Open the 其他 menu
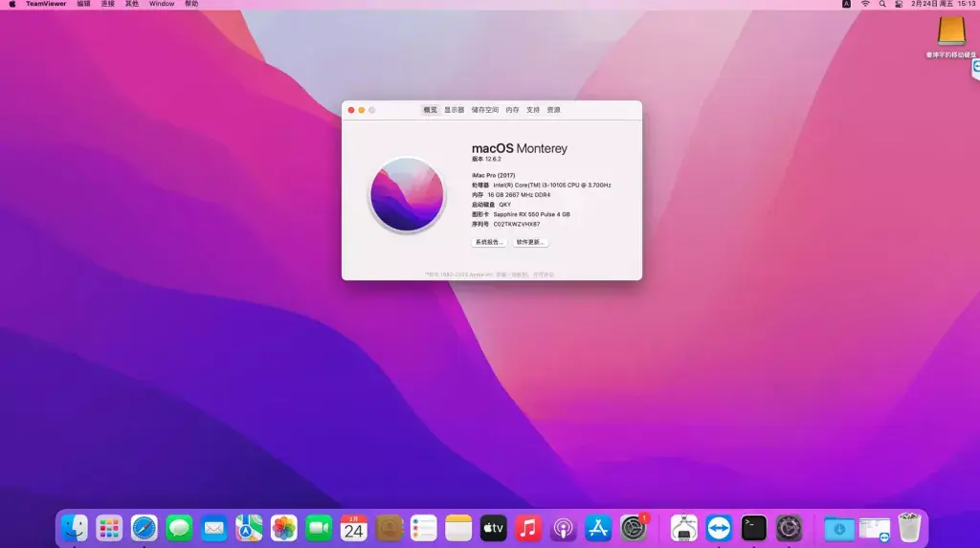The height and width of the screenshot is (548, 980). pos(132,4)
